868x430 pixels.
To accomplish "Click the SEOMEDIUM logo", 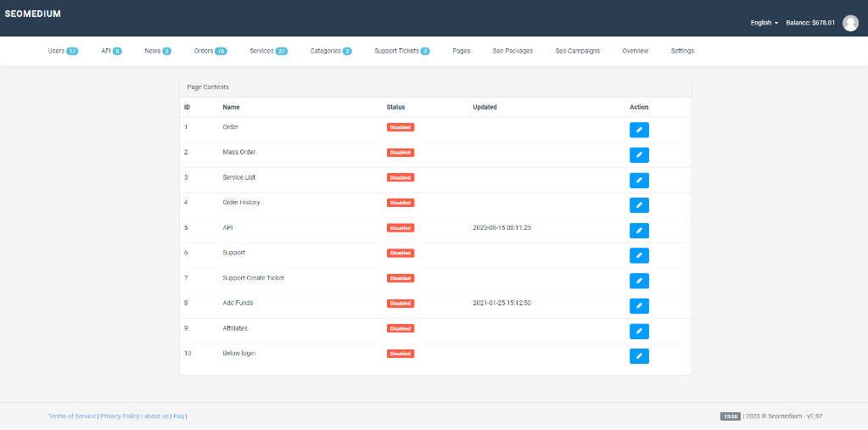I will [32, 14].
